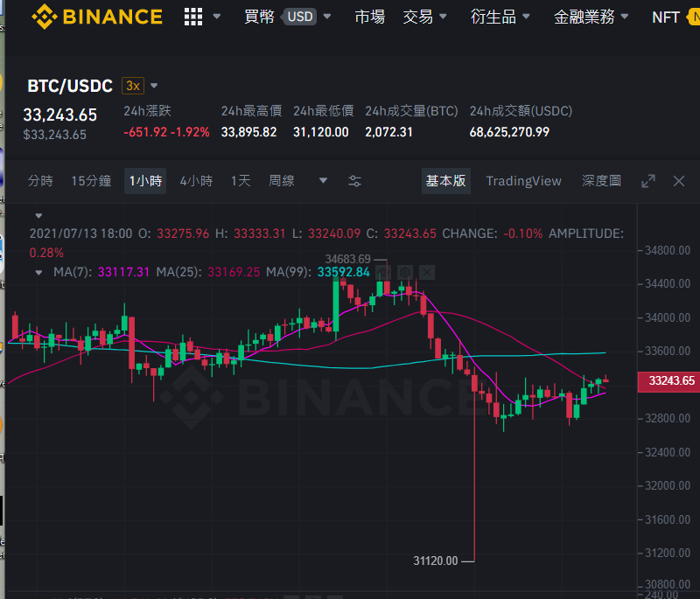Select the 1小時 interval
Viewport: 700px width, 599px height.
(145, 181)
